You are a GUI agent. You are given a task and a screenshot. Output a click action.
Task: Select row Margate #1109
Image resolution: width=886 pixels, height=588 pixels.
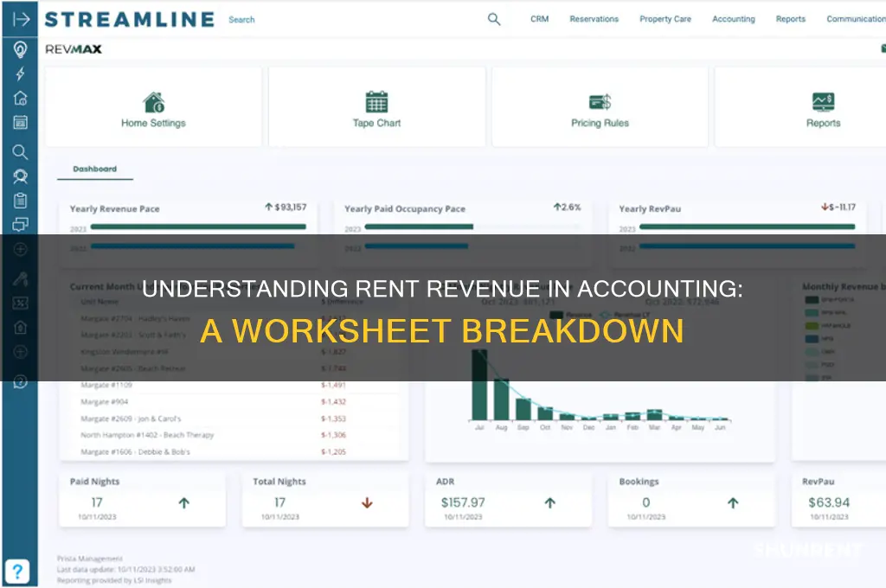coord(234,385)
